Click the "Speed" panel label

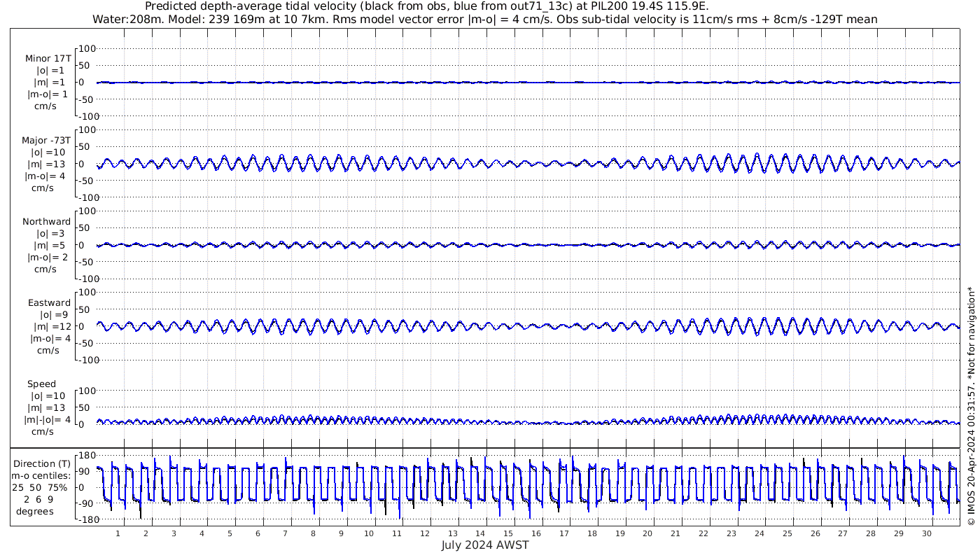tap(41, 384)
